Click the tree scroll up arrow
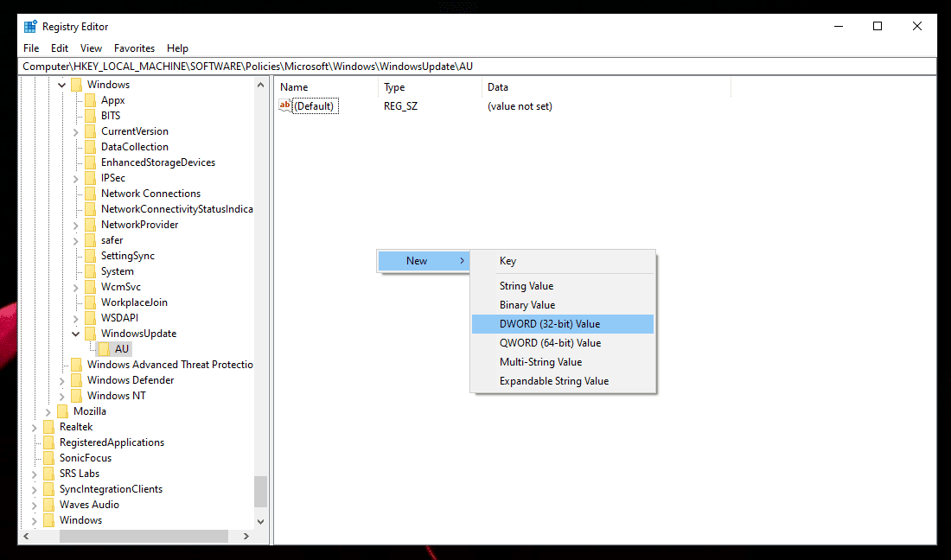This screenshot has width=951, height=560. 261,85
